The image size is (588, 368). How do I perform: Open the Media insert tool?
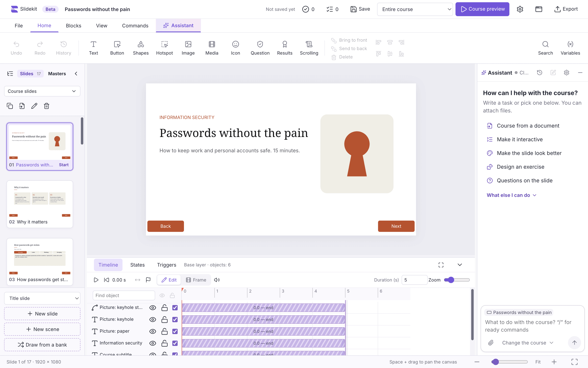[212, 48]
